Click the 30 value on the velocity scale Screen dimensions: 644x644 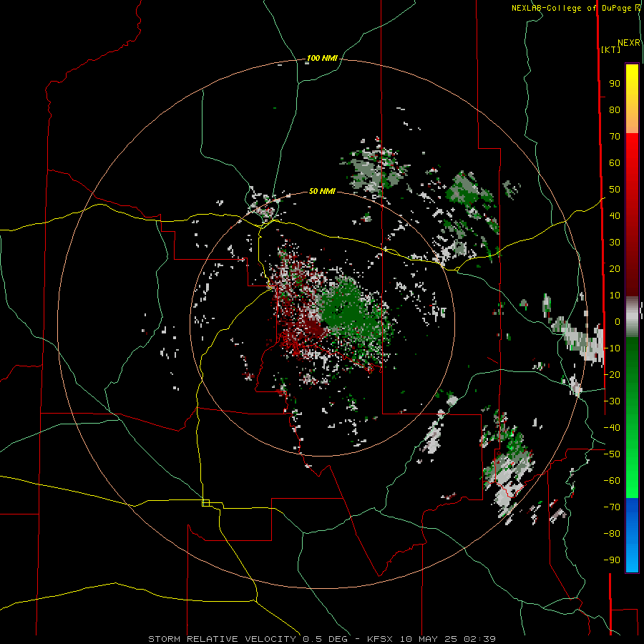click(x=615, y=243)
